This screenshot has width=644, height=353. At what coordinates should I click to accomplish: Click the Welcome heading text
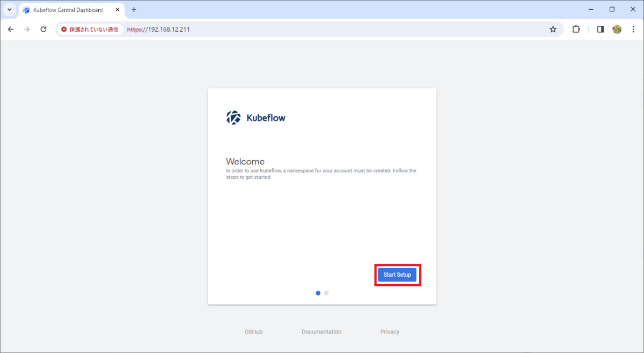point(245,161)
